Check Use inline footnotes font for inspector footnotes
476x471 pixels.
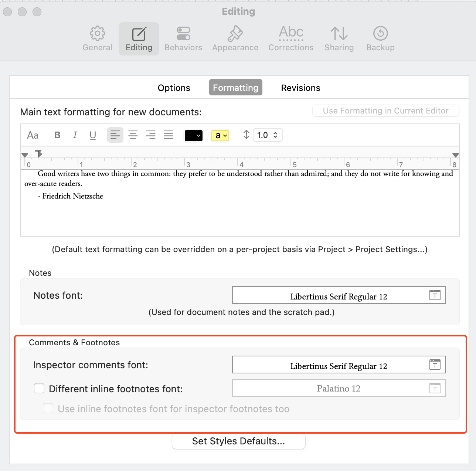[48, 408]
